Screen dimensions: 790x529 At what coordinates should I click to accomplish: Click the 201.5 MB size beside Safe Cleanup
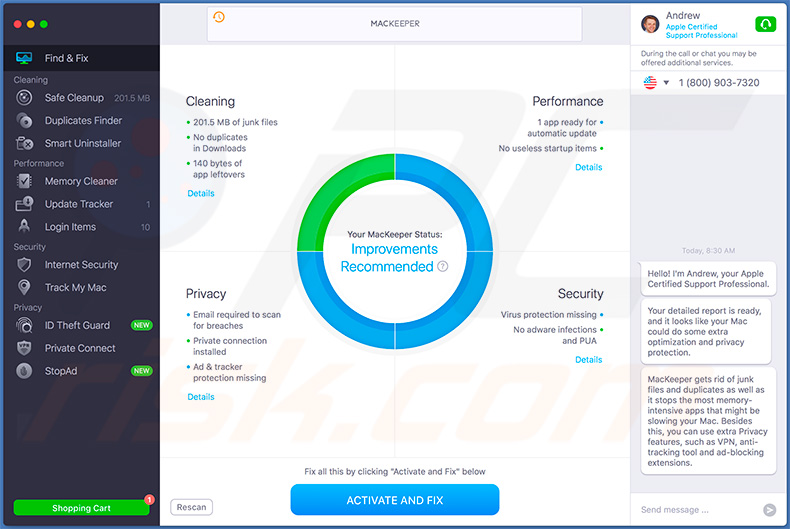click(x=132, y=98)
